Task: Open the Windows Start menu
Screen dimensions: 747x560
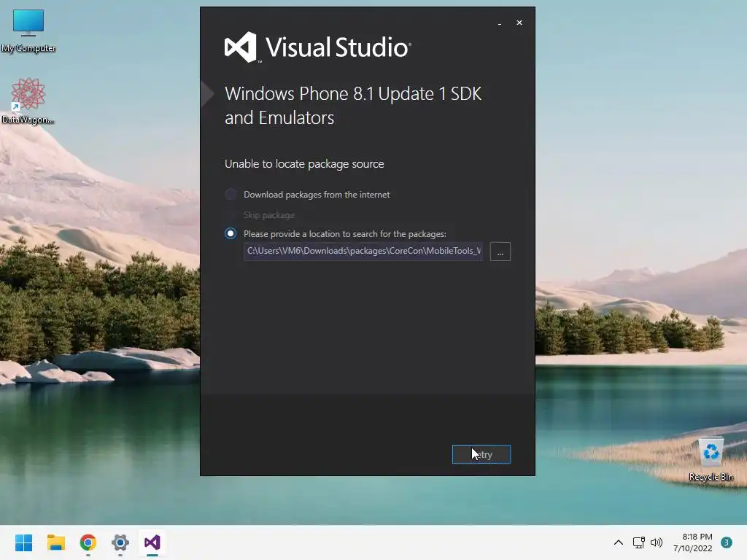Action: tap(23, 542)
